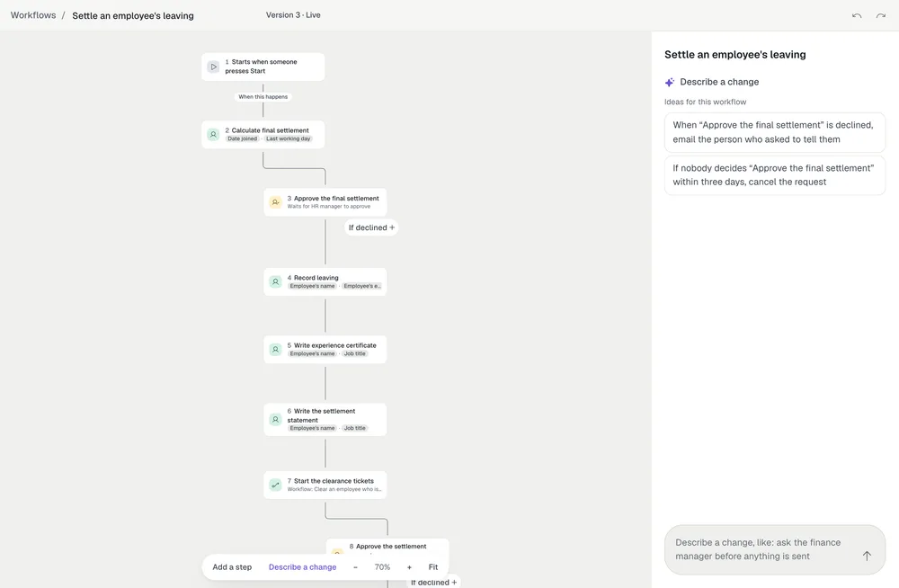Click the 70% zoom level indicator
Viewport: 899px width, 588px height.
click(382, 566)
